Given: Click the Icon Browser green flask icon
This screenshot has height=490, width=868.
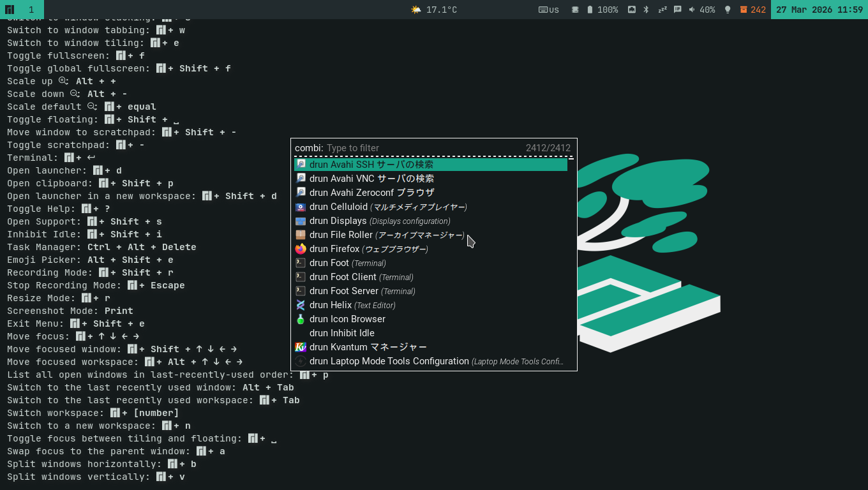Looking at the screenshot, I should [x=301, y=319].
